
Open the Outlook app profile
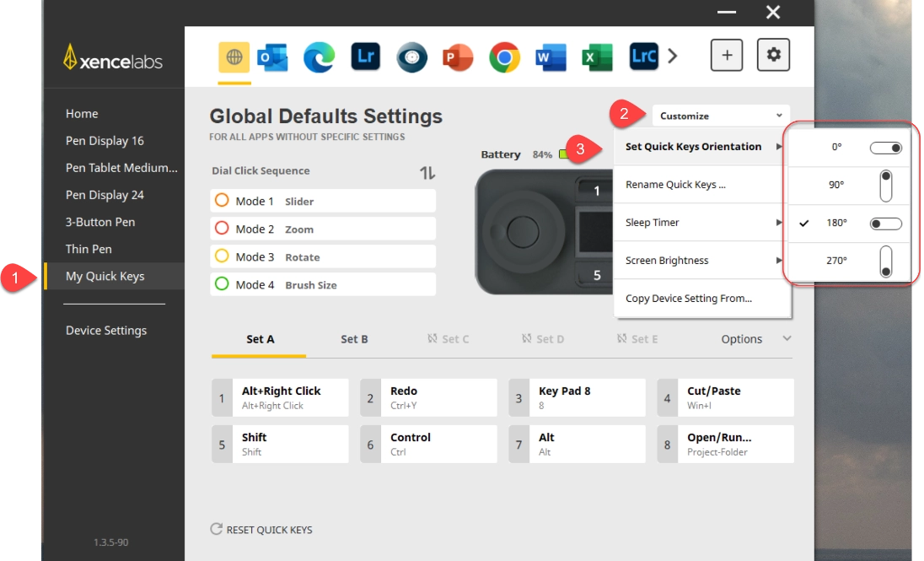pyautogui.click(x=272, y=57)
